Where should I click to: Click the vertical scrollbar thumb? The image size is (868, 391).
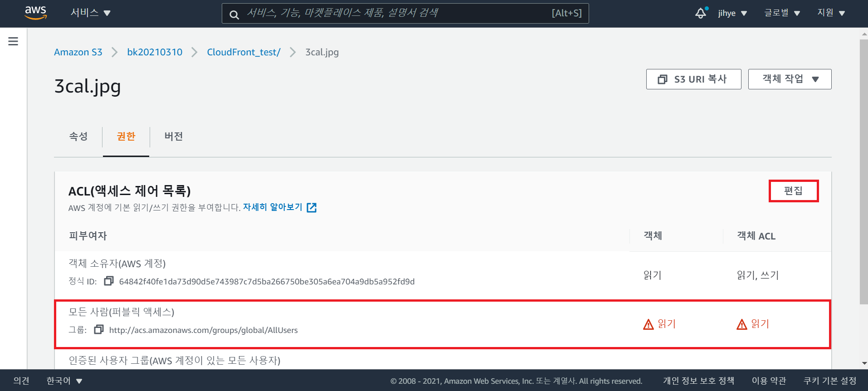coord(863,171)
